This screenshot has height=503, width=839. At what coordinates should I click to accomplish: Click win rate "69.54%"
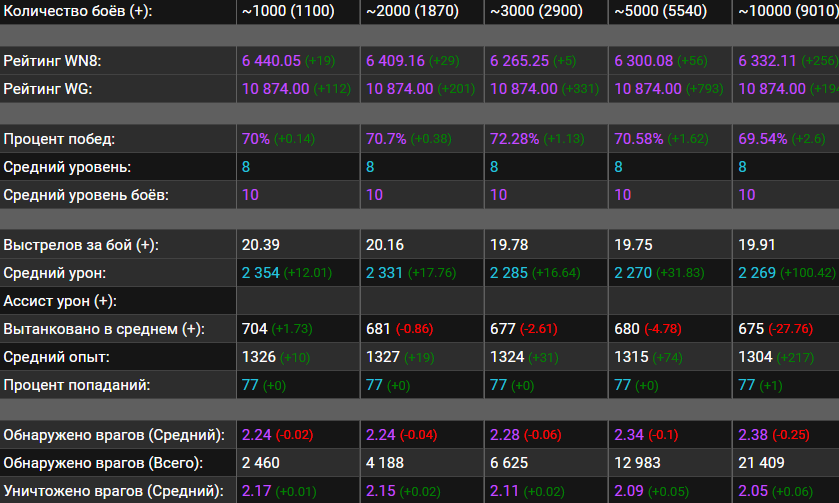pyautogui.click(x=762, y=139)
